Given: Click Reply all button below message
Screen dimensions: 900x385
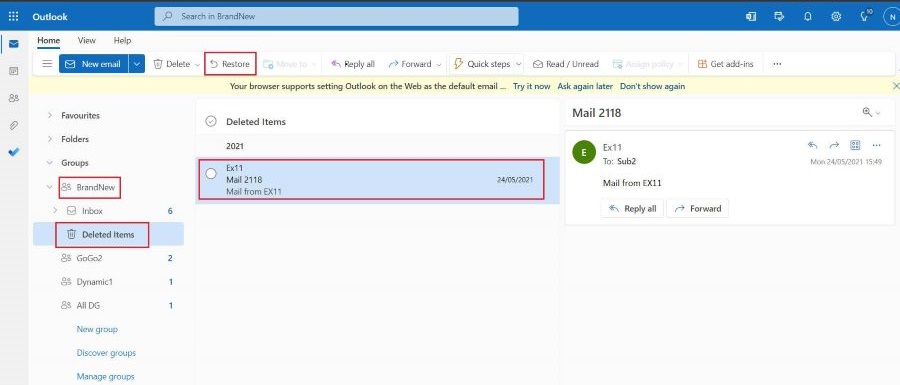Looking at the screenshot, I should [x=632, y=209].
